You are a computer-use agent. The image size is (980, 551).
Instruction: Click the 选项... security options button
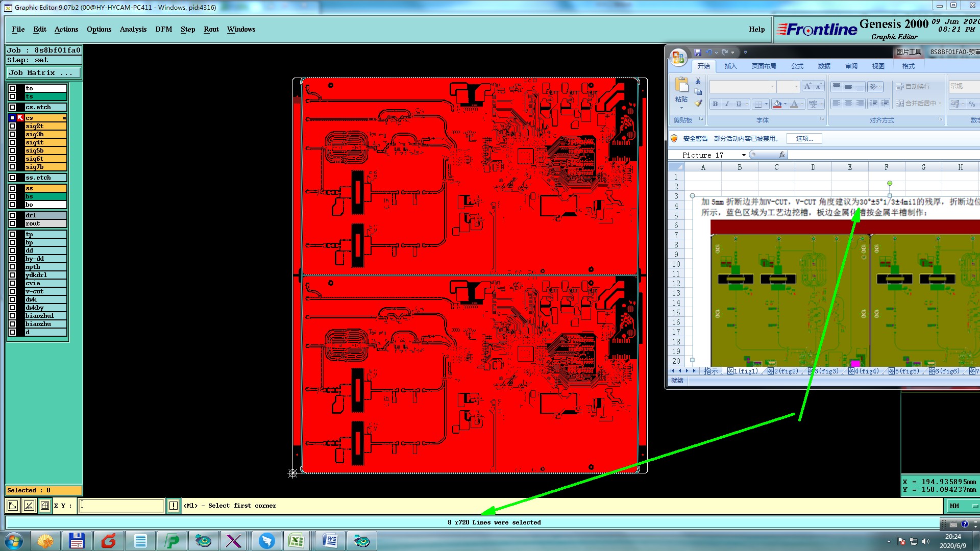coord(804,139)
